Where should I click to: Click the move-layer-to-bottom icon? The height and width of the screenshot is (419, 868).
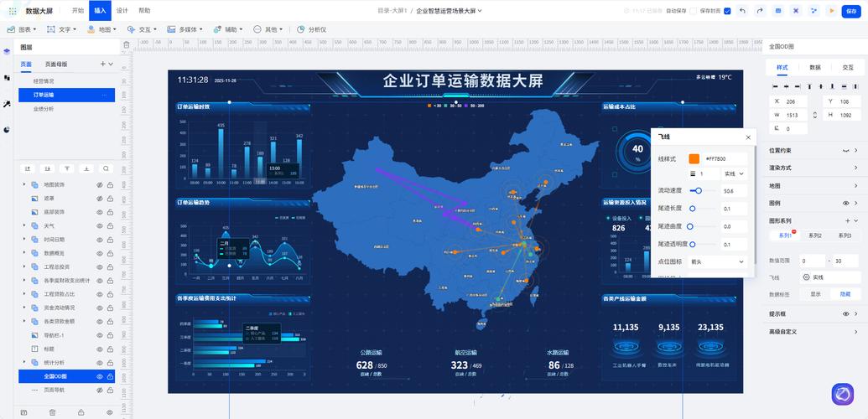tap(86, 168)
